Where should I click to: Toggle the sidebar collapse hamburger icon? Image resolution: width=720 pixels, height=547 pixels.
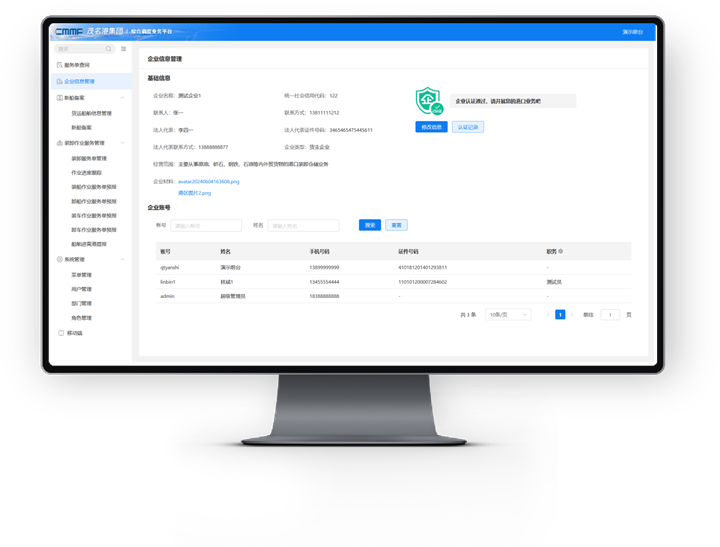[x=124, y=48]
